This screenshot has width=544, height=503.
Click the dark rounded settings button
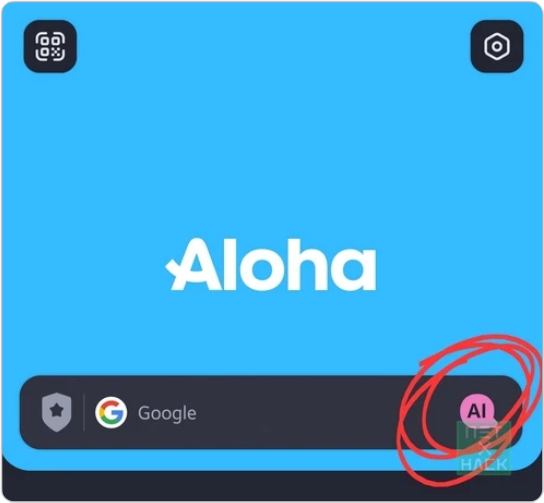(497, 46)
